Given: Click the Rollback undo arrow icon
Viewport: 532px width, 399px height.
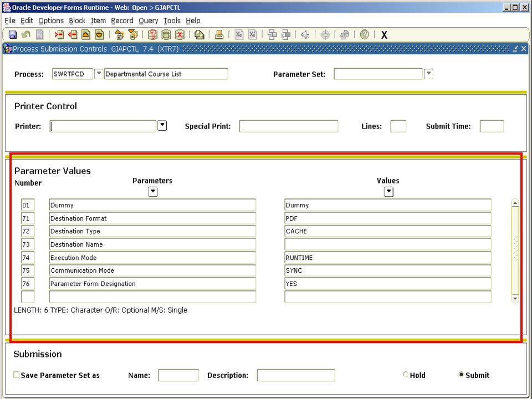Looking at the screenshot, I should 26,34.
